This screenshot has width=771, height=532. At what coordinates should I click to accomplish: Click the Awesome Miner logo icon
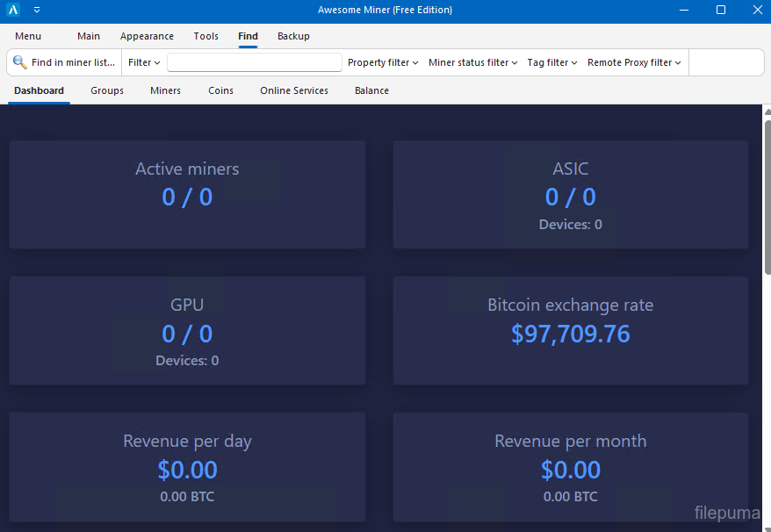tap(13, 11)
